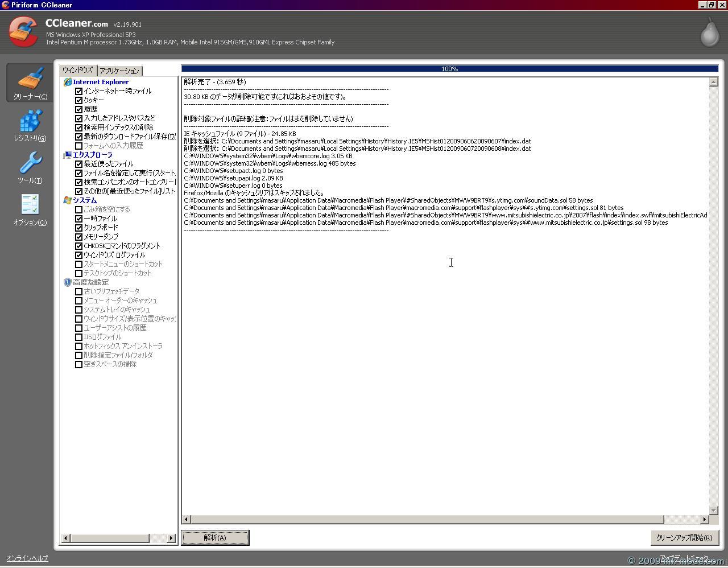Switch to the アプリケーション tab
The height and width of the screenshot is (568, 728).
(x=119, y=71)
